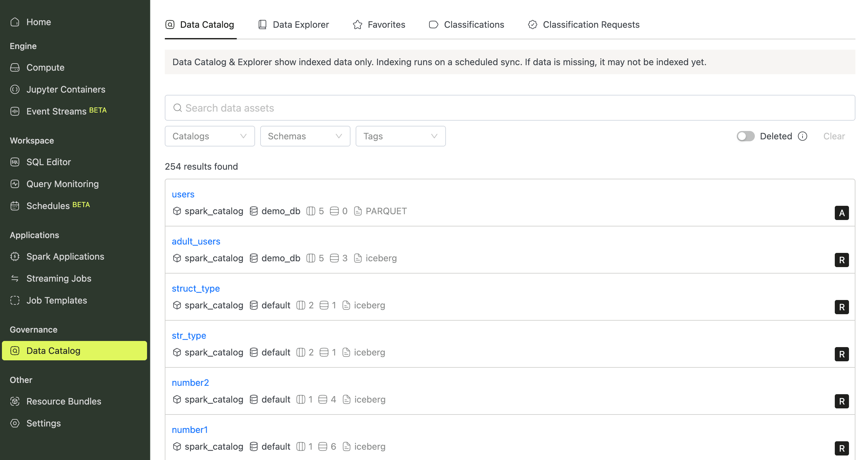Screen dimensions: 868x460
Task: Switch to the Data Explorer tab
Action: pyautogui.click(x=293, y=25)
